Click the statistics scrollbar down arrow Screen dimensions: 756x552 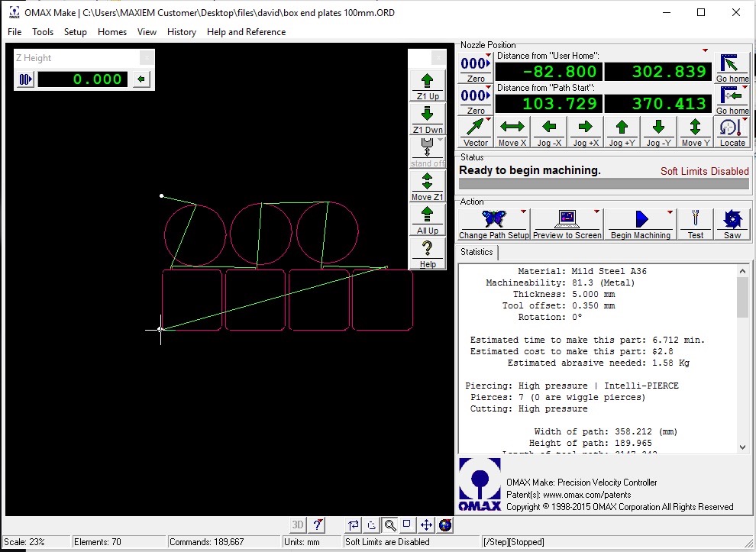click(742, 447)
